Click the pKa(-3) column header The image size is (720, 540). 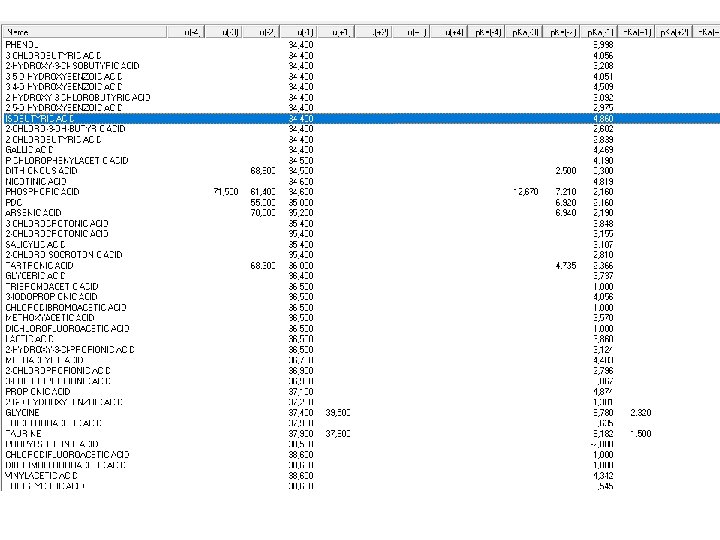[525, 32]
